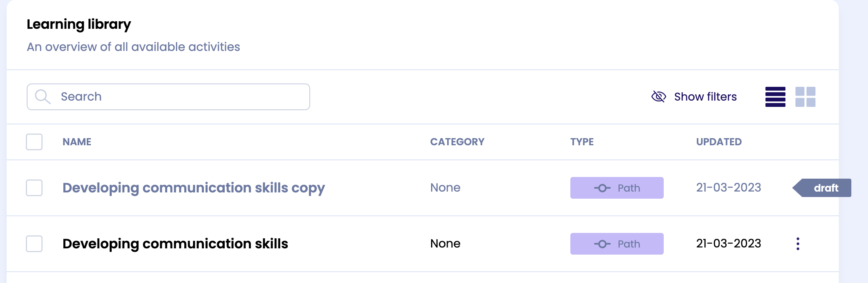Sort by the NAME column header
The height and width of the screenshot is (283, 868).
click(77, 142)
